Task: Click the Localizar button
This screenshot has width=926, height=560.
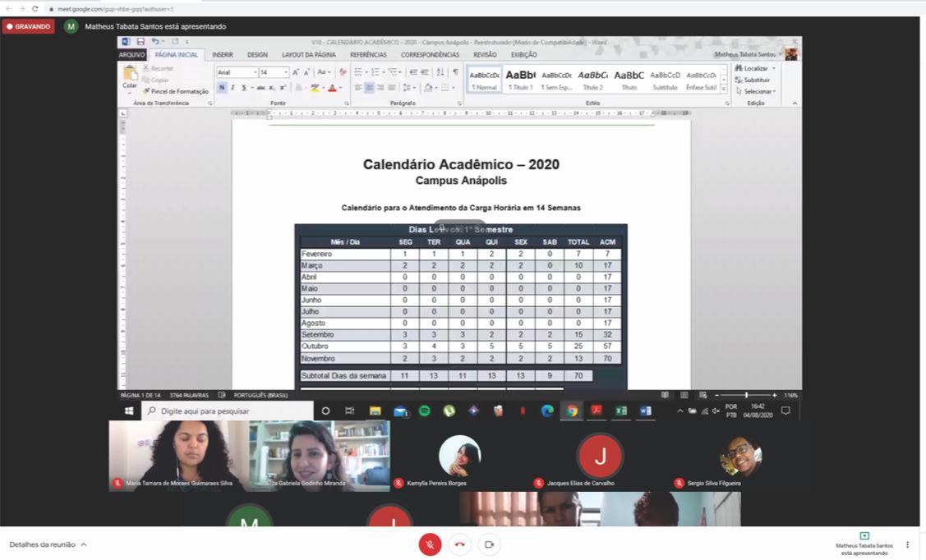Action: [x=755, y=68]
